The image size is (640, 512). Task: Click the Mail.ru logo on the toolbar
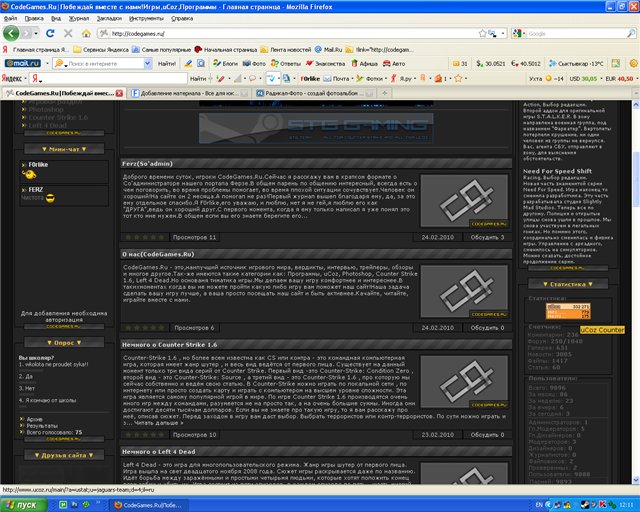tap(22, 63)
